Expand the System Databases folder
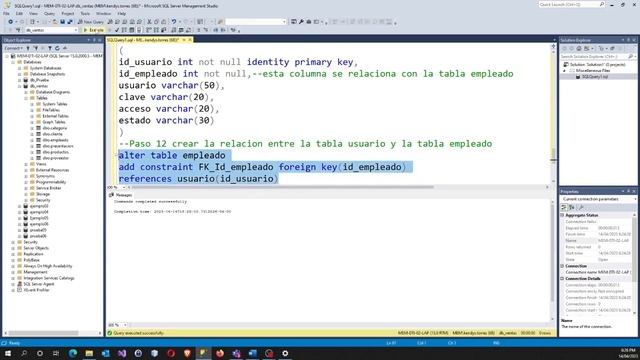This screenshot has height=360, width=640. click(20, 68)
